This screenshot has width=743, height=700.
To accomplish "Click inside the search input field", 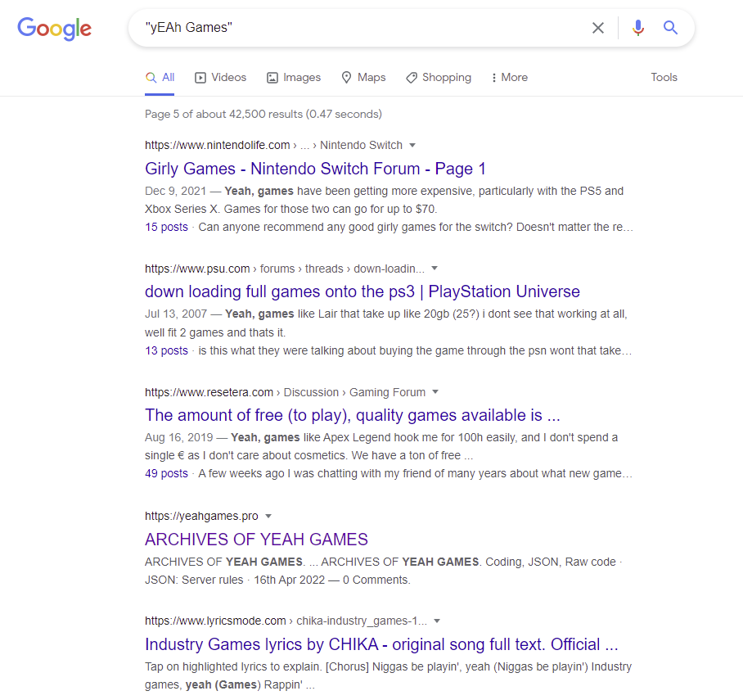I will [360, 29].
